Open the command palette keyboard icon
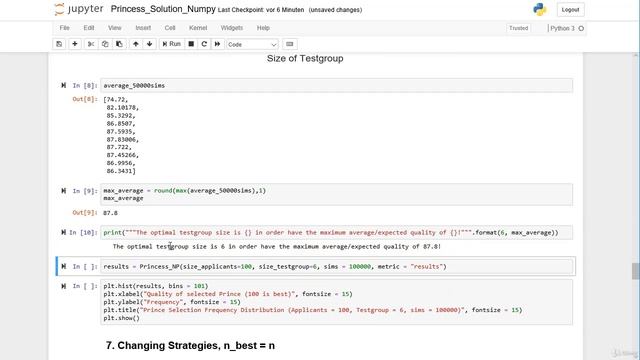Image resolution: width=640 pixels, height=360 pixels. [x=289, y=44]
